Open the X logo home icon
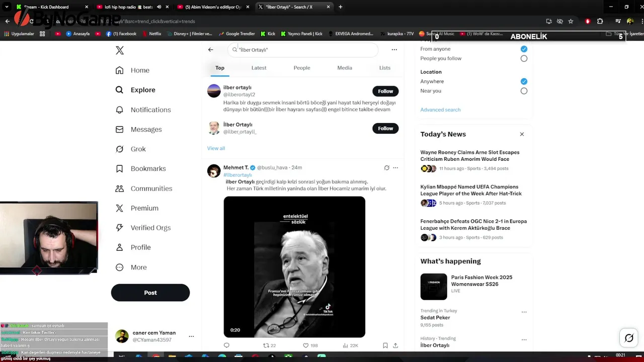Viewport: 644px width, 362px height. (x=120, y=50)
